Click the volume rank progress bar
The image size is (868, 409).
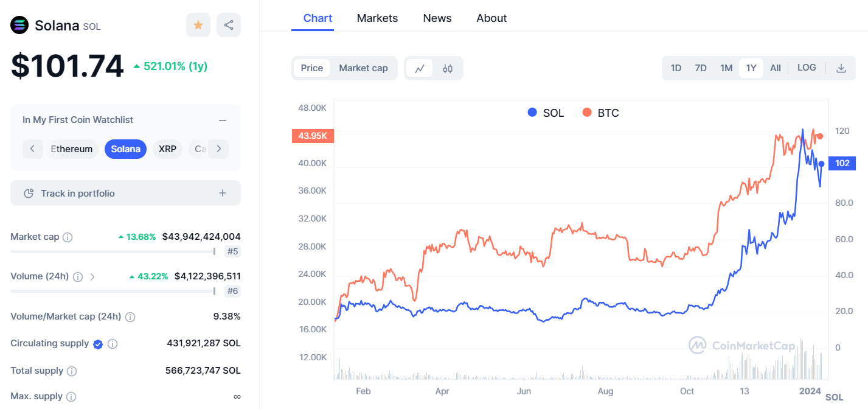113,291
